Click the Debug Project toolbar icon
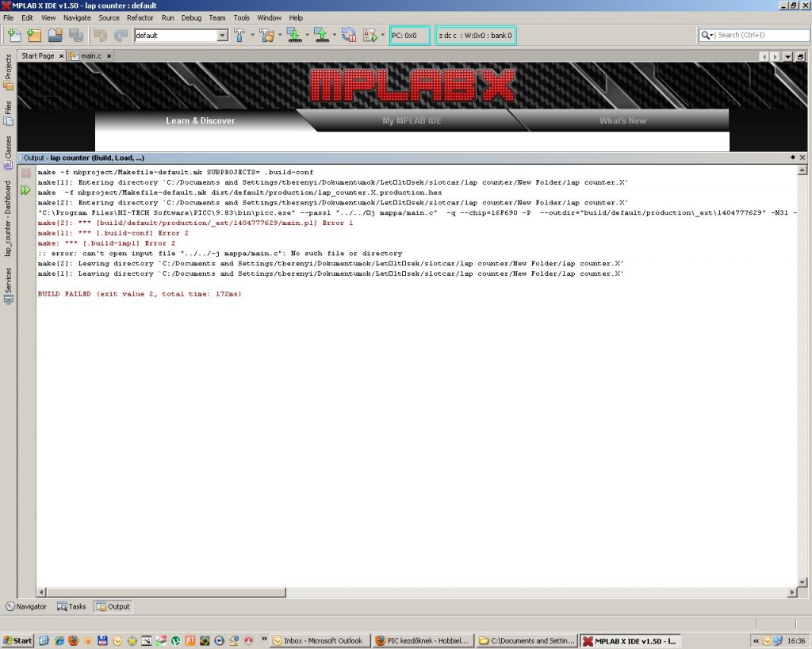The image size is (812, 649). [370, 35]
